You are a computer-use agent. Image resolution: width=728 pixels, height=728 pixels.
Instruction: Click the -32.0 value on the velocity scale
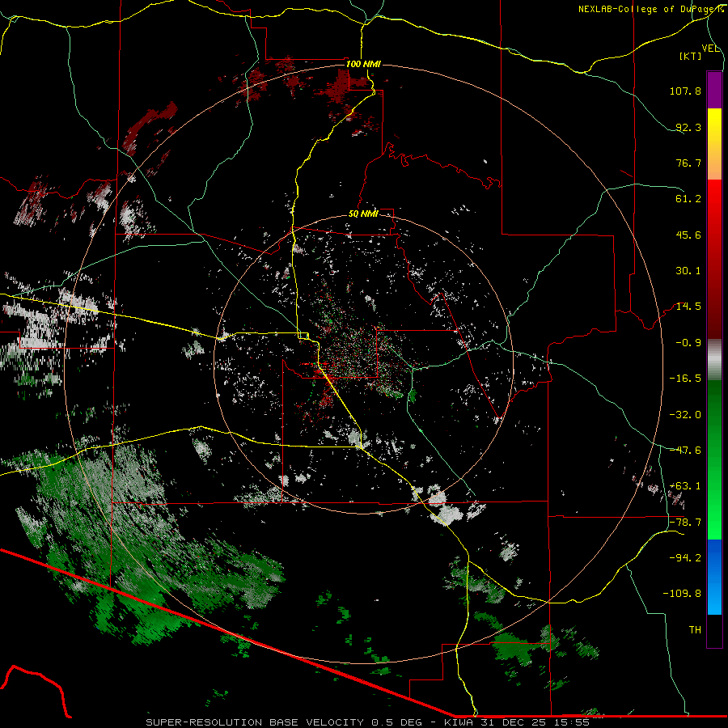685,415
